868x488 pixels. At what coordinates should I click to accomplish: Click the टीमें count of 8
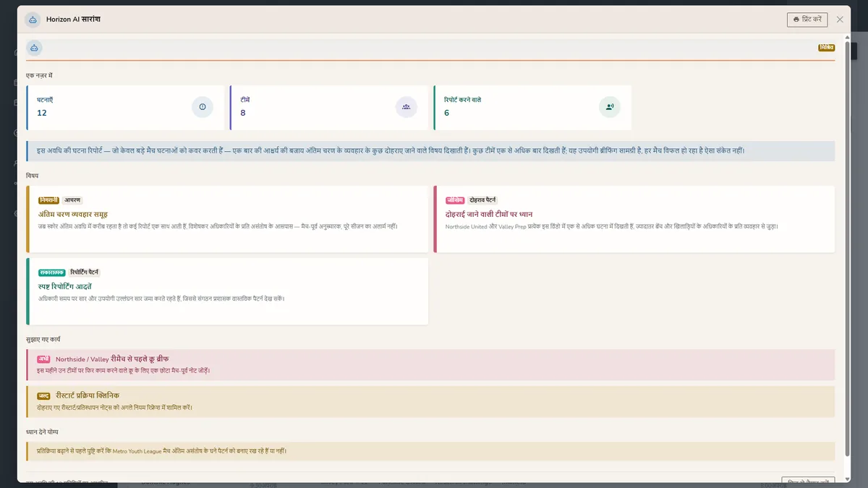tap(243, 113)
